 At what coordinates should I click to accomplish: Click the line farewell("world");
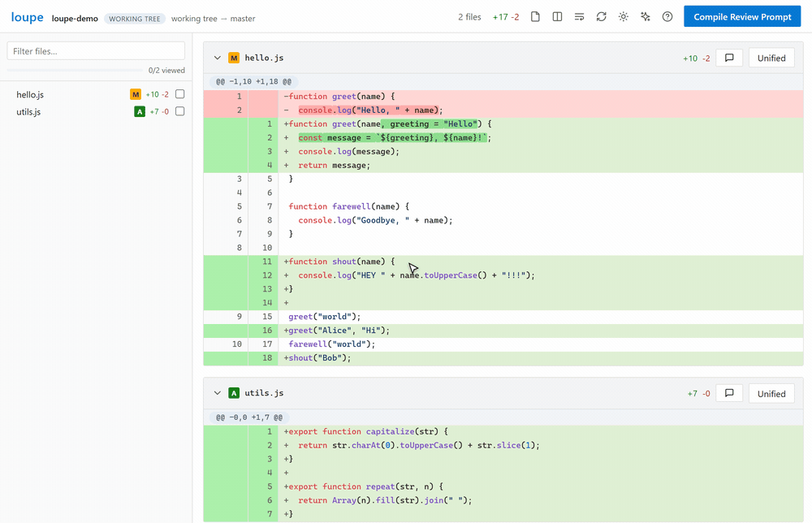tap(503, 344)
